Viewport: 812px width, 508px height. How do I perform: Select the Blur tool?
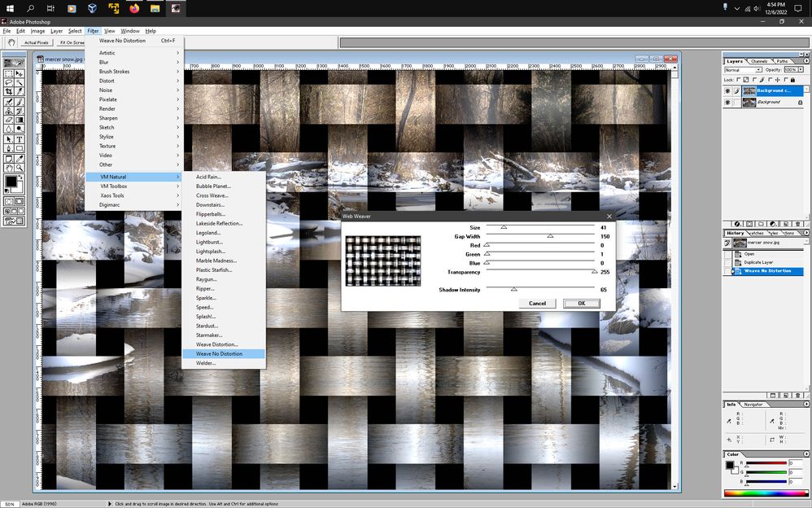[x=9, y=129]
